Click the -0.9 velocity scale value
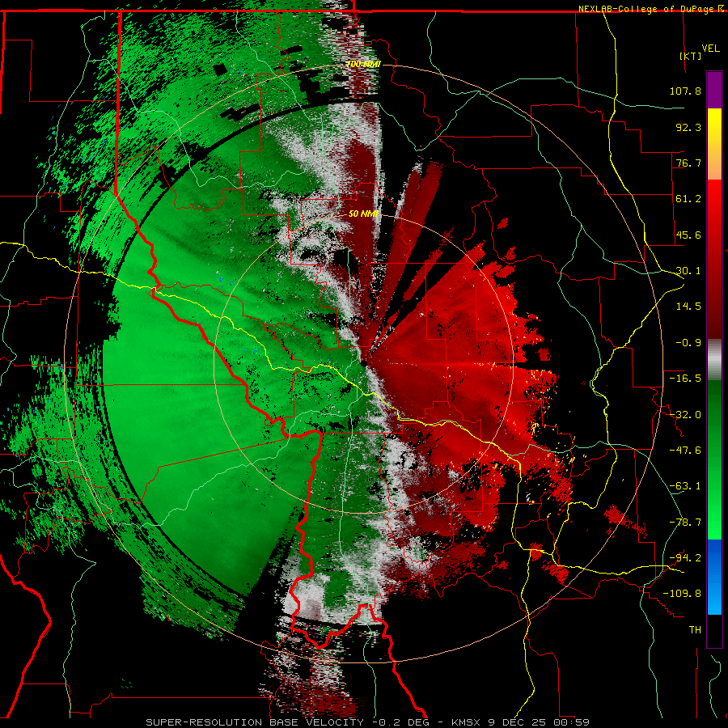The image size is (728, 728). point(688,342)
